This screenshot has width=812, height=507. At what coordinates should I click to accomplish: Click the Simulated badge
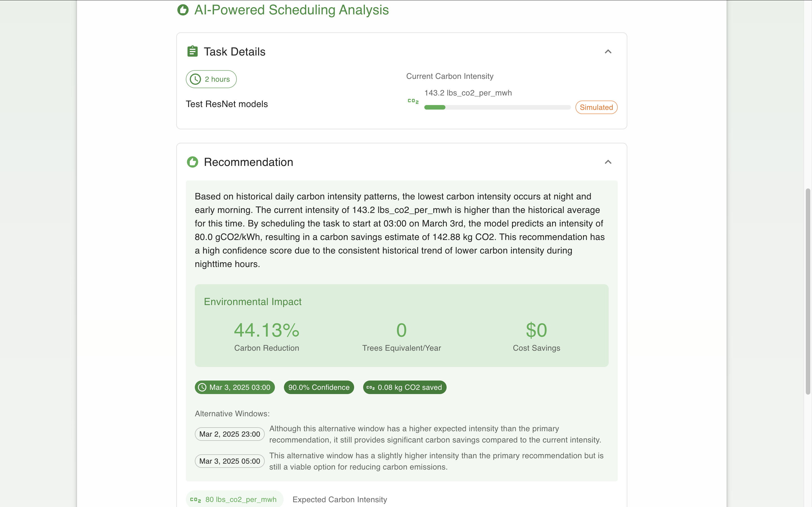coord(596,107)
